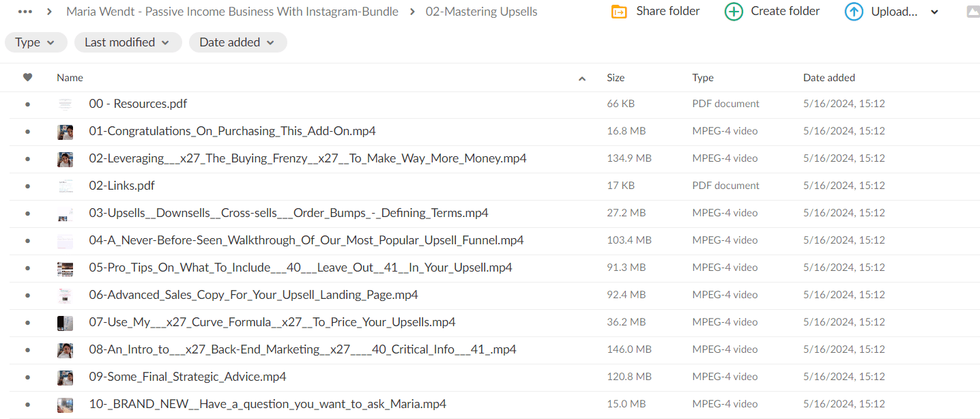Open 03-Upsells Downsells Cross-sells Defining Terms file
This screenshot has width=980, height=419.
(x=289, y=213)
